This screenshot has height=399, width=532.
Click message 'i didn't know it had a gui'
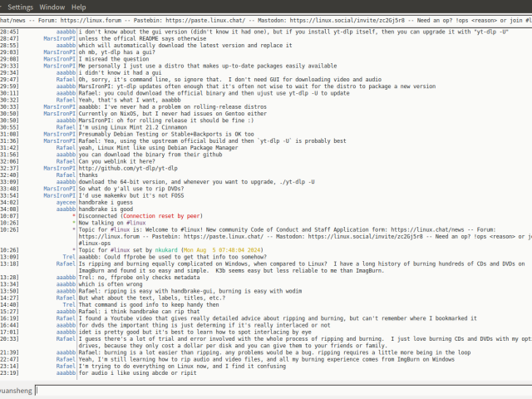(x=120, y=72)
